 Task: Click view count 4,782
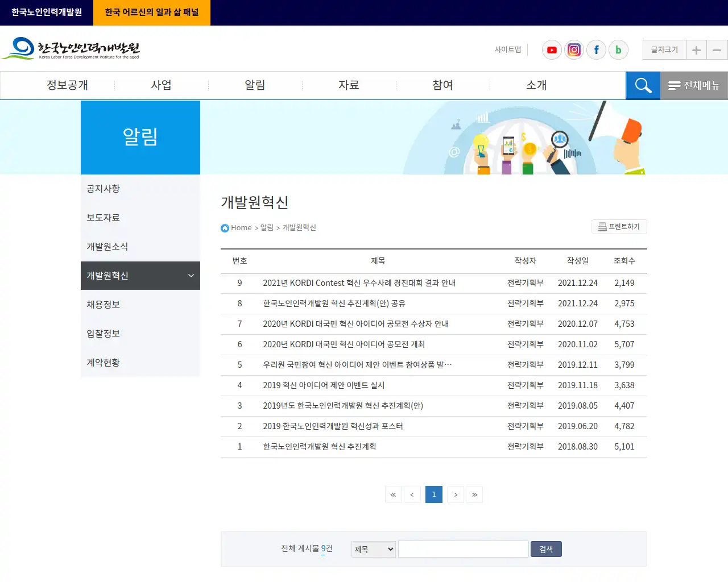point(624,426)
